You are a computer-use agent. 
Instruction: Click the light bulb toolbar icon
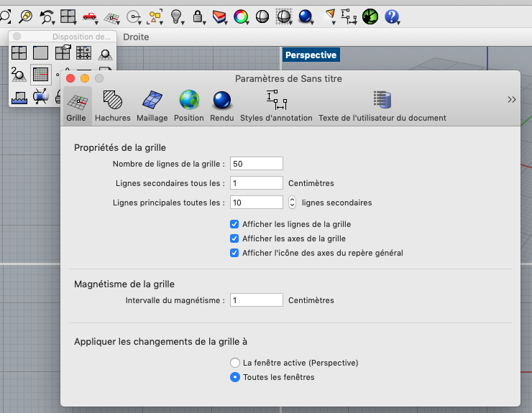coord(176,15)
